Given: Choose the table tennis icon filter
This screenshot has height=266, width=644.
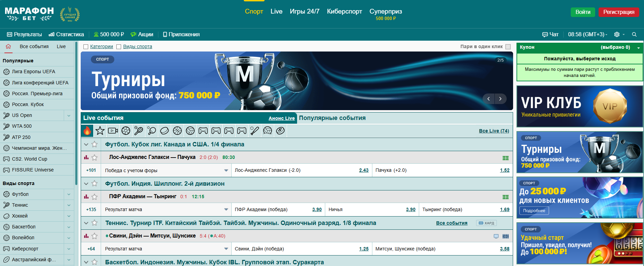Looking at the screenshot, I should point(152,130).
